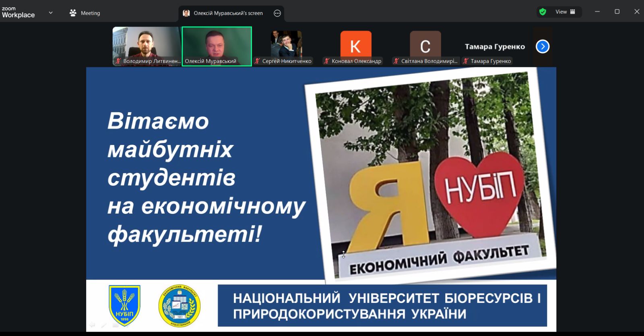Click the large Тамара Гуренко name tile
644x336 pixels.
click(x=495, y=47)
